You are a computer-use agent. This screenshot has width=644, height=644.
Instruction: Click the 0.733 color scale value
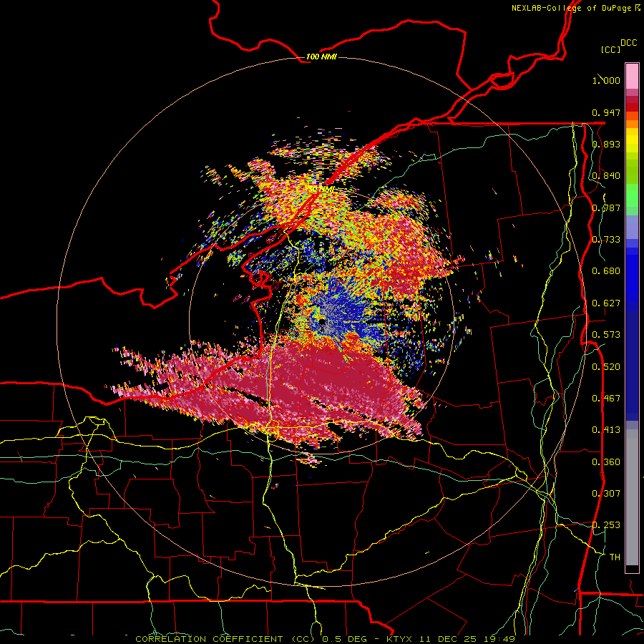pos(606,240)
